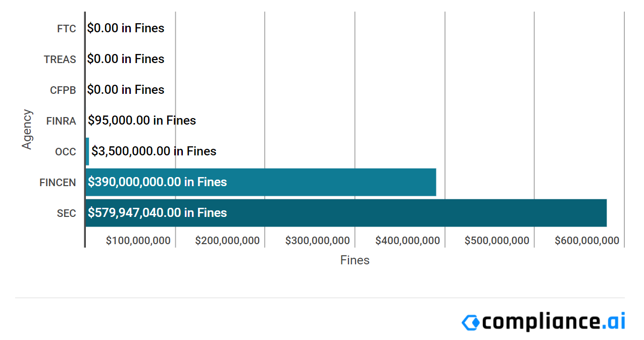This screenshot has height=340, width=644.
Task: Click the TREAS agency label
Action: [x=60, y=60]
